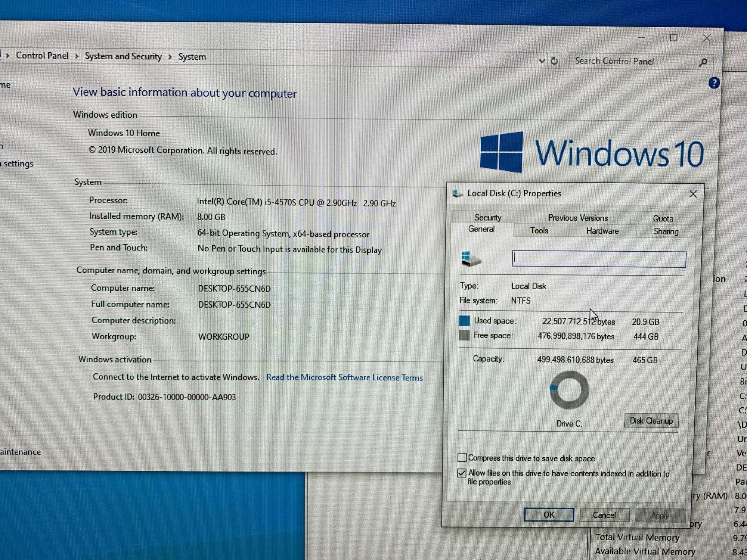Open the Hardware tab
The height and width of the screenshot is (560, 747).
point(602,231)
